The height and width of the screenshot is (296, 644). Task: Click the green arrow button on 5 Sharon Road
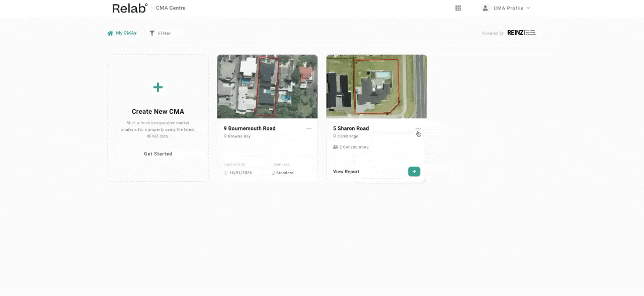tap(414, 172)
